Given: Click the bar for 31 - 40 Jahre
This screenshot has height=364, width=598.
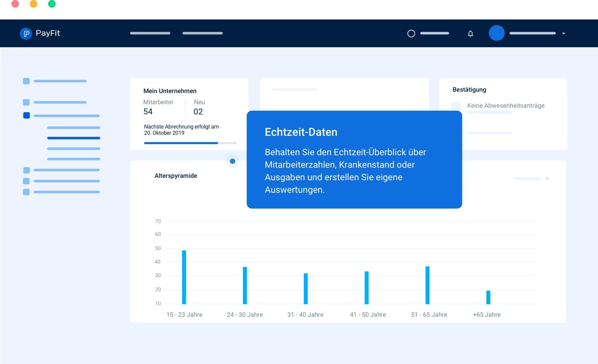Looking at the screenshot, I should 306,289.
